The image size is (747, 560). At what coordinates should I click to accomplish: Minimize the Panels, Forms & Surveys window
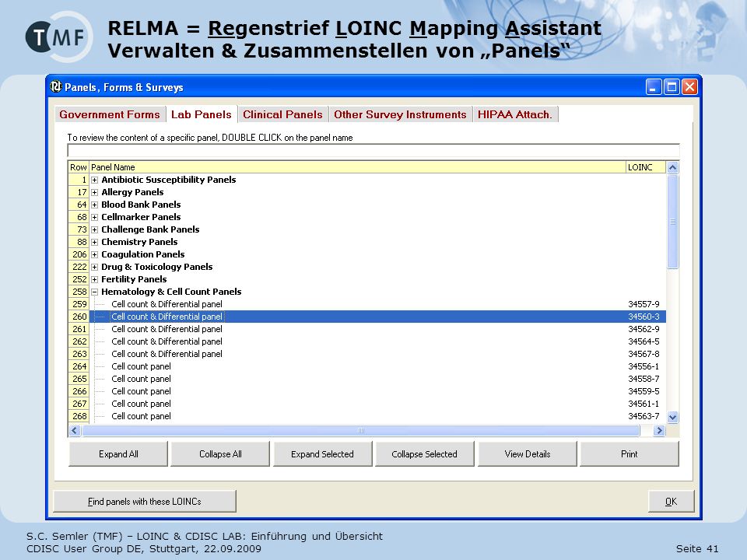653,87
